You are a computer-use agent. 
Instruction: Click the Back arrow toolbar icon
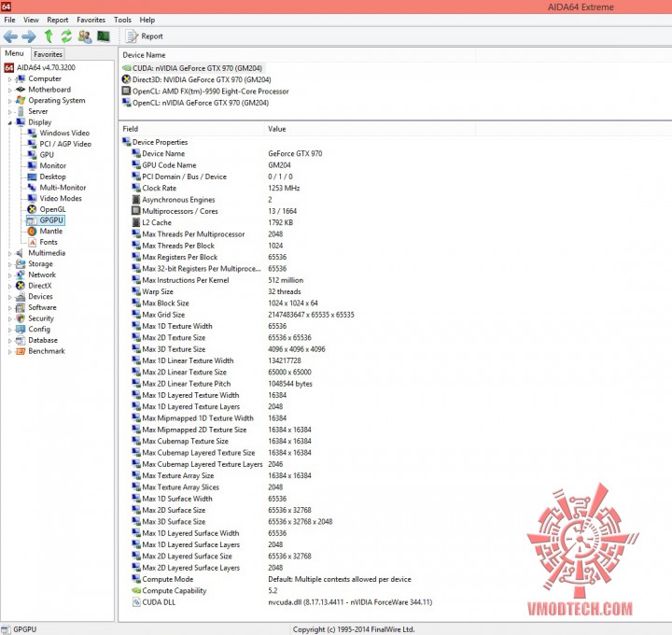coord(10,36)
